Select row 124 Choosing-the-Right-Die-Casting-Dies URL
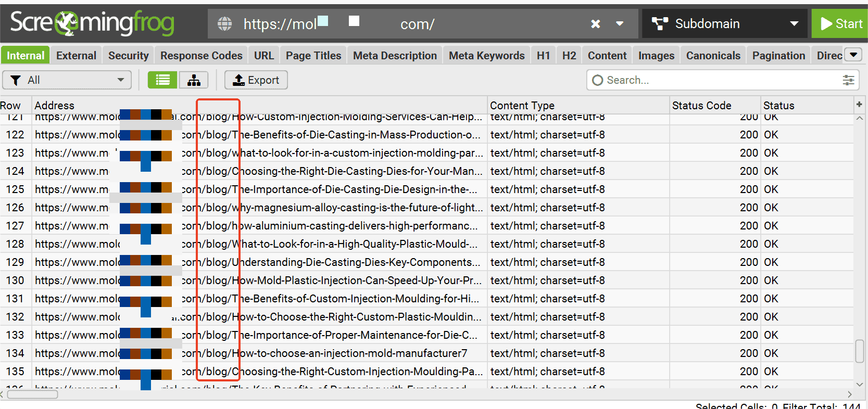 tap(259, 171)
